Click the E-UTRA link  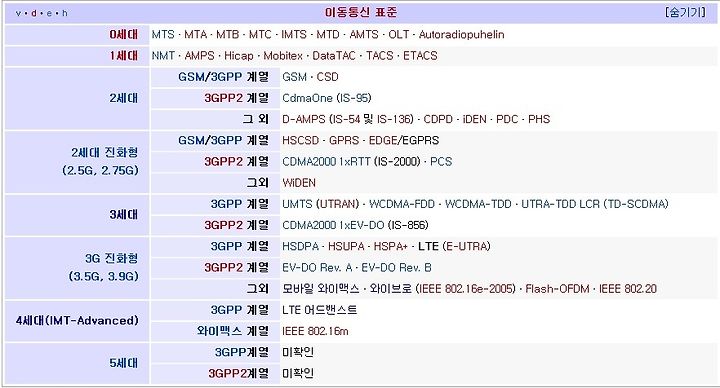tap(466, 246)
